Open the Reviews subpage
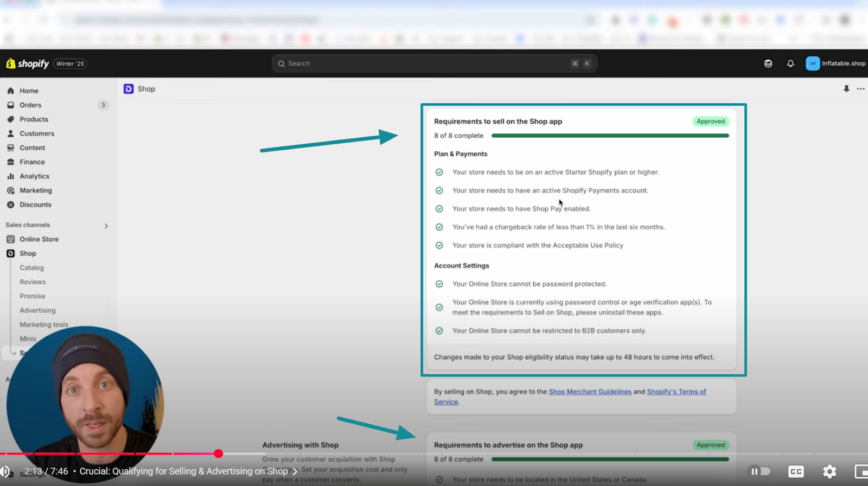Screen dimensions: 868x486 click(33, 282)
